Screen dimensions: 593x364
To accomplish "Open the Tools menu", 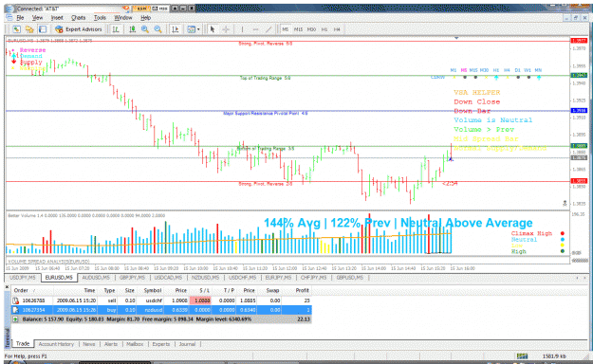I will pyautogui.click(x=100, y=17).
